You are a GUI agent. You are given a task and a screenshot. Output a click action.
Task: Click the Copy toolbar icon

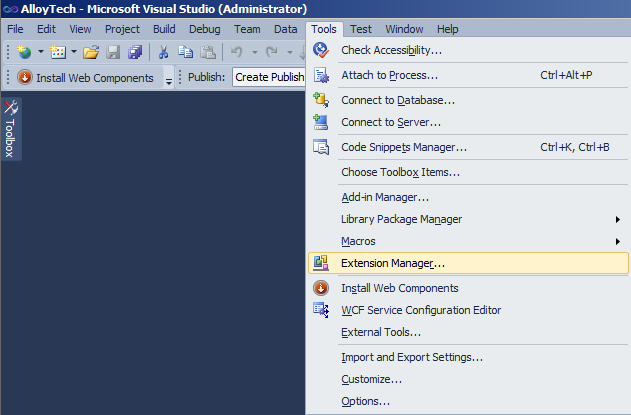point(185,52)
